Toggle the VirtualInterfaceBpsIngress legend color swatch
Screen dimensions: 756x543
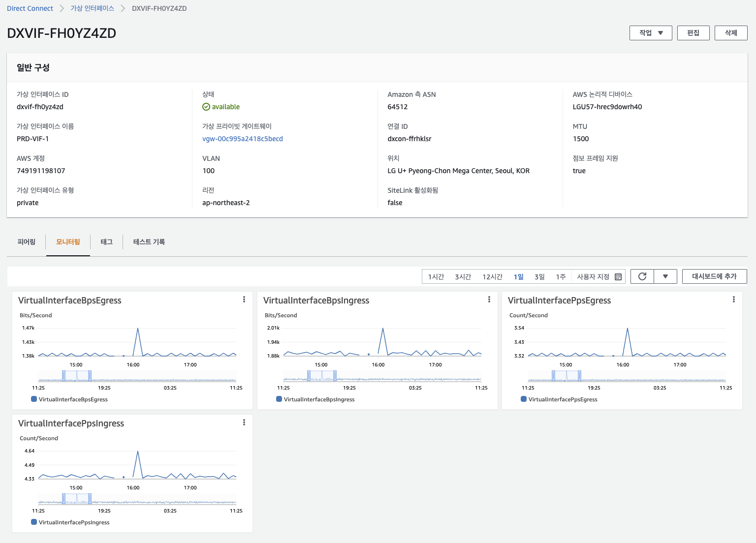click(x=279, y=399)
